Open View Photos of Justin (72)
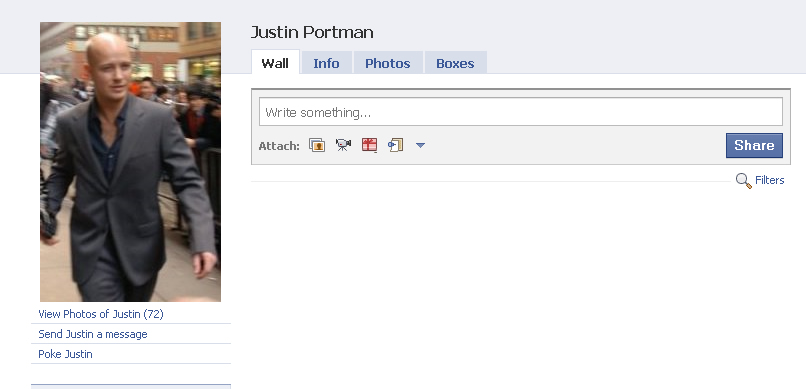806x389 pixels. click(x=101, y=314)
